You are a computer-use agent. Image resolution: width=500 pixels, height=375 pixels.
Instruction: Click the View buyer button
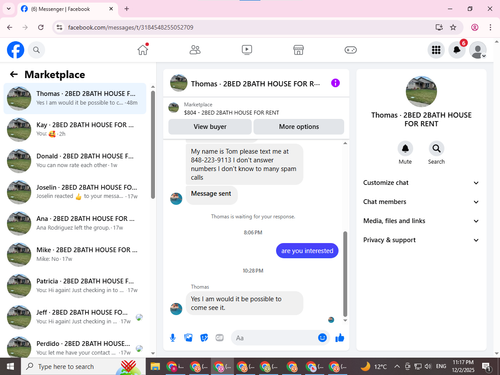pyautogui.click(x=210, y=127)
